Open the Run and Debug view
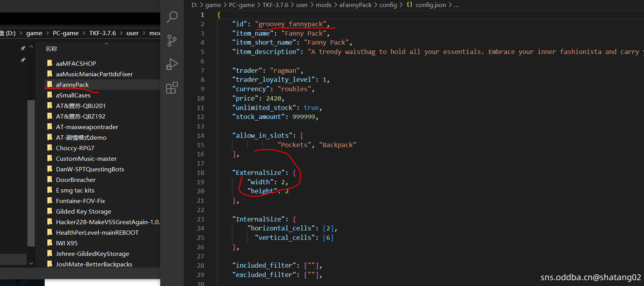This screenshot has width=644, height=286. click(172, 64)
